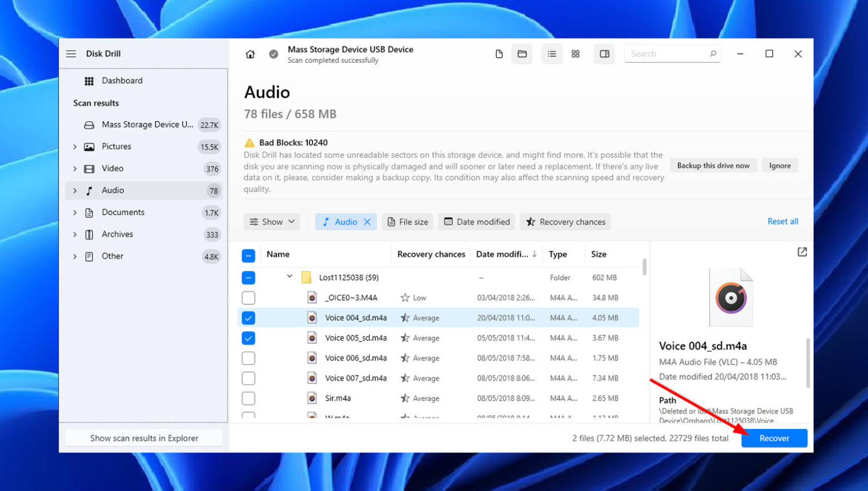Open the Disk Drill hamburger menu
868x491 pixels.
71,53
